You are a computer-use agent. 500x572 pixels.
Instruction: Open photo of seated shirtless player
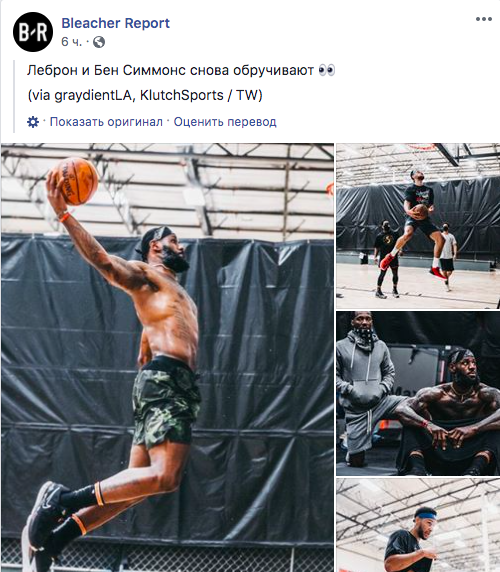pyautogui.click(x=418, y=393)
